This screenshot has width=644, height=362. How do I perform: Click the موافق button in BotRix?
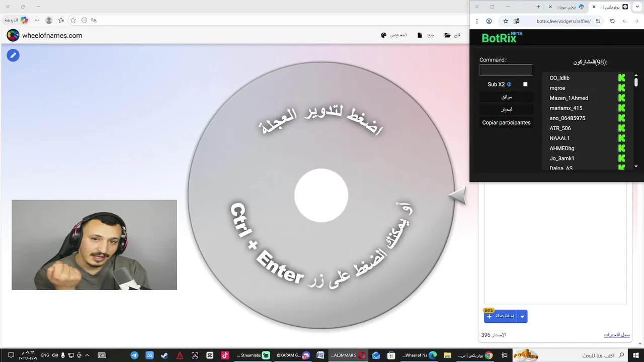(506, 97)
